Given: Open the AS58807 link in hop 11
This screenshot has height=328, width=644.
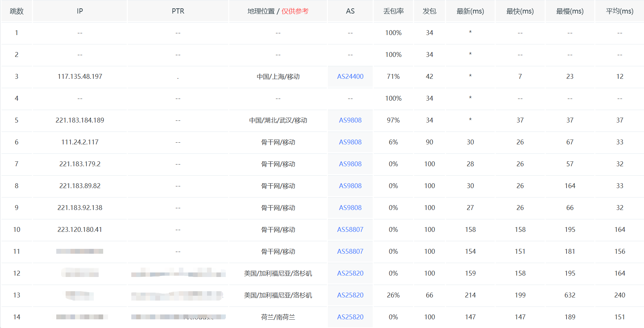Looking at the screenshot, I should (x=350, y=251).
